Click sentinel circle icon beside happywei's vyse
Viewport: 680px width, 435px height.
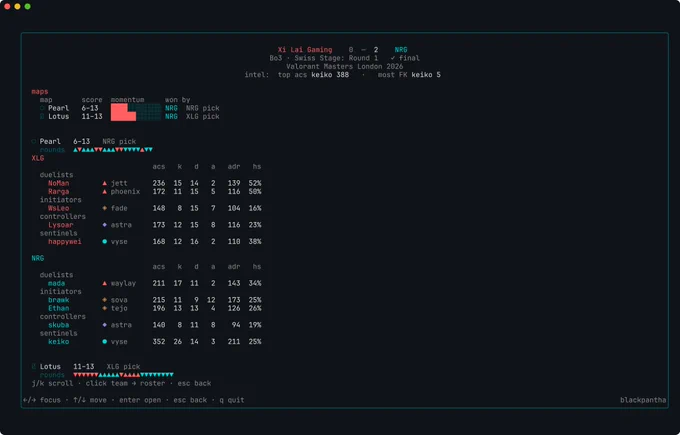(105, 242)
